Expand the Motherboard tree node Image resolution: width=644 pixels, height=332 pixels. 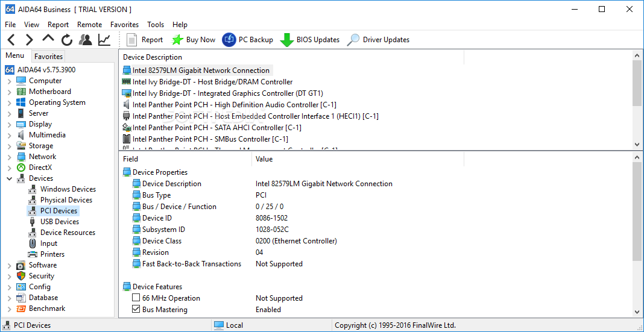click(x=10, y=92)
